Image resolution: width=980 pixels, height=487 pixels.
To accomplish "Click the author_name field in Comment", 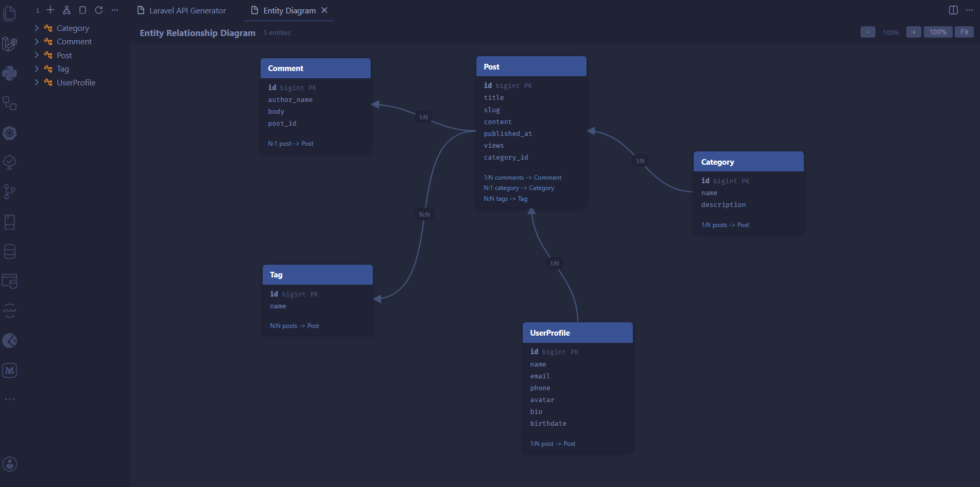I will (x=290, y=100).
